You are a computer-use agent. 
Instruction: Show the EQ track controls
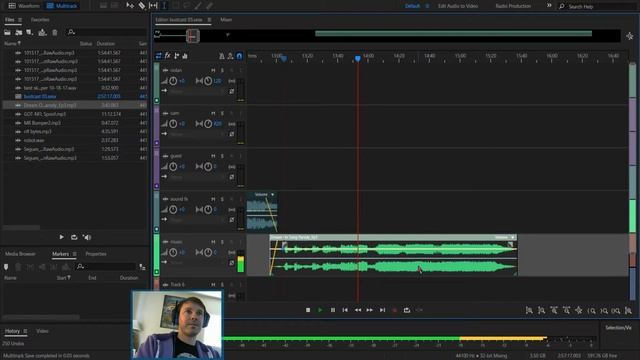185,56
